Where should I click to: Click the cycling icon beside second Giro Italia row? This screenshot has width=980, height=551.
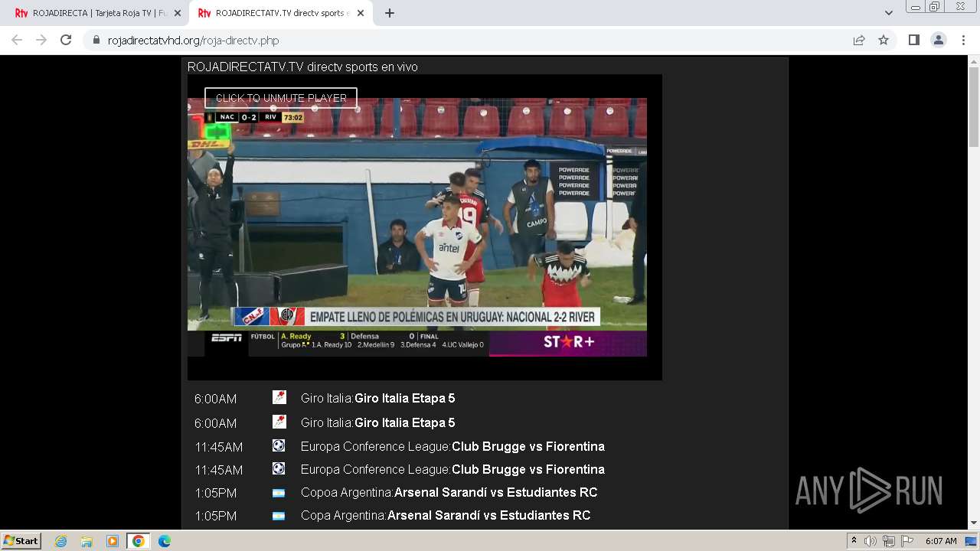click(x=279, y=422)
